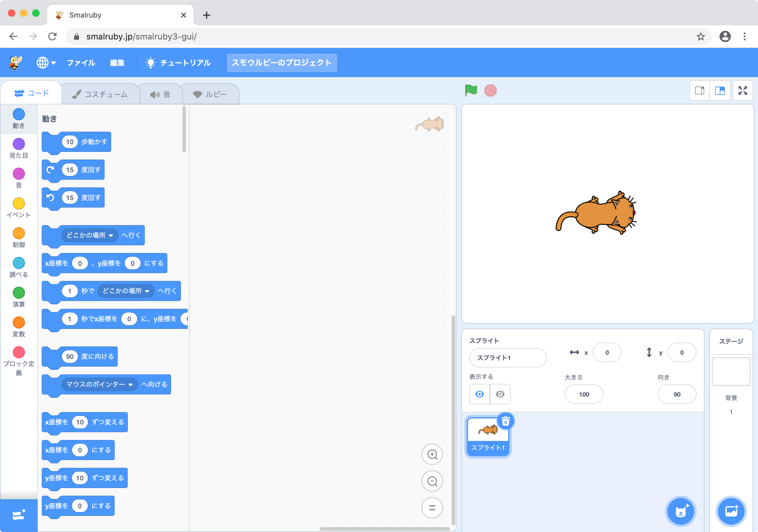Expand どこかの場所 dropdown in 1秒で block
The width and height of the screenshot is (758, 532).
pyautogui.click(x=126, y=291)
